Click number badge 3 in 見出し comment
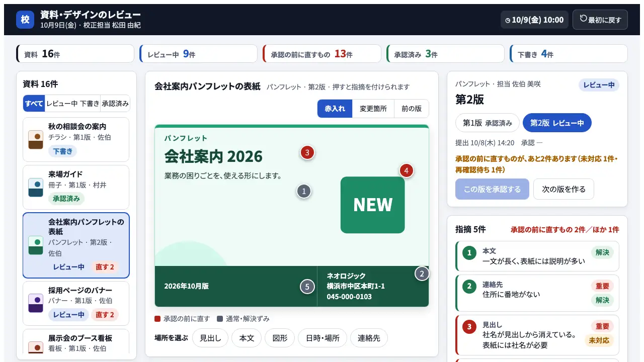644x362 pixels. click(469, 327)
